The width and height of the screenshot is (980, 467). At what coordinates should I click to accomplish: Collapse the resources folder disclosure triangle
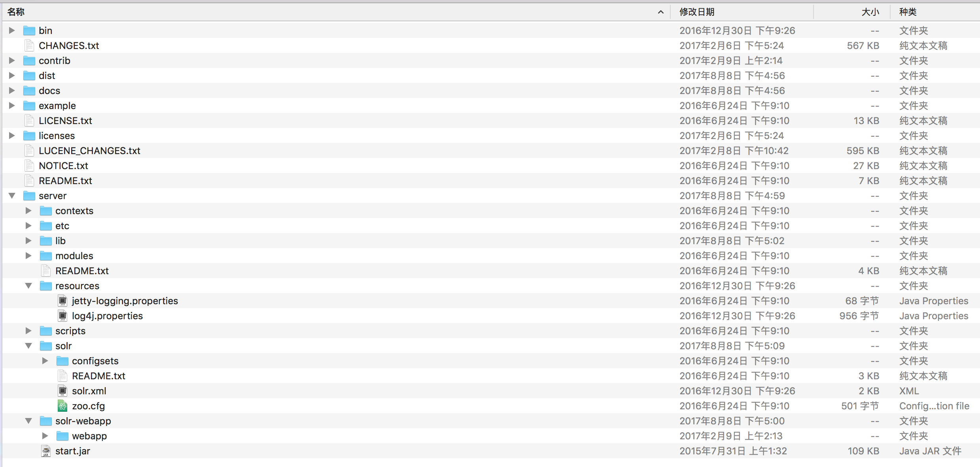28,286
